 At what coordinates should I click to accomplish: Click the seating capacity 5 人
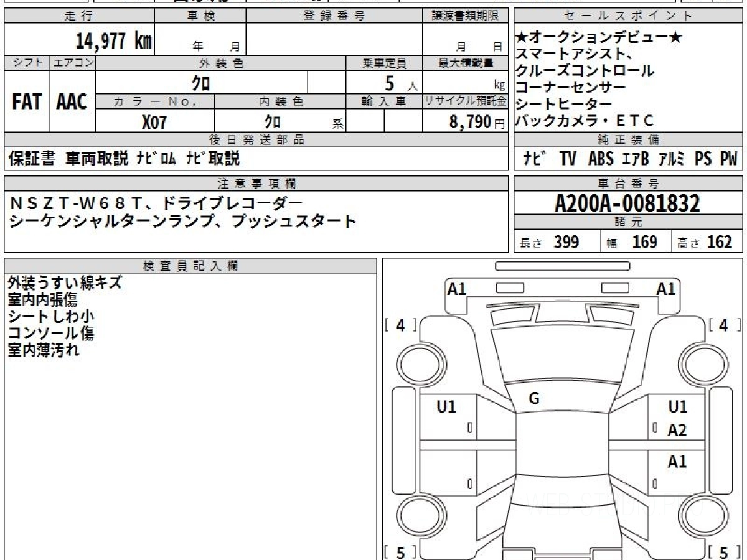click(402, 83)
